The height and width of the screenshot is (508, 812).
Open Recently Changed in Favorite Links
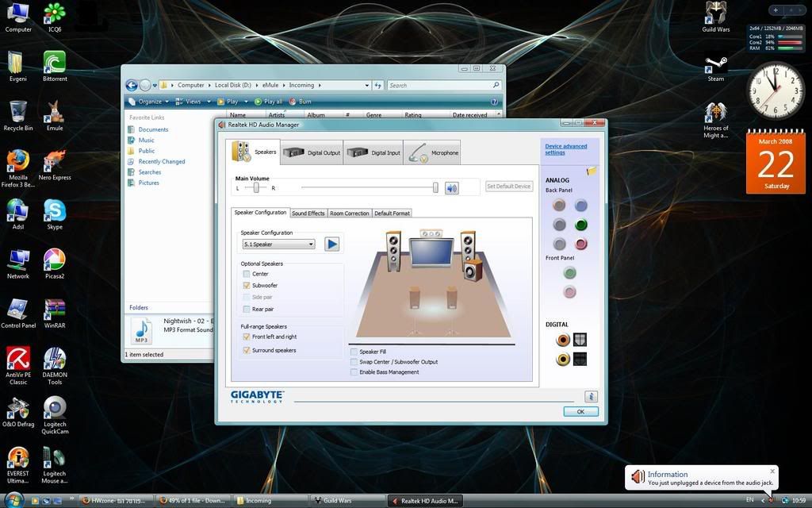[162, 161]
